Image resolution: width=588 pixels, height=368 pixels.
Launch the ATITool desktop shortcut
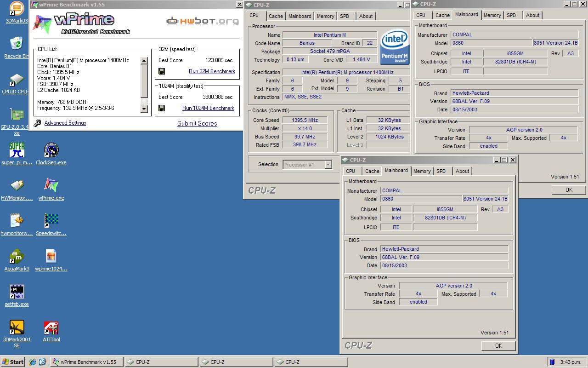pyautogui.click(x=51, y=331)
